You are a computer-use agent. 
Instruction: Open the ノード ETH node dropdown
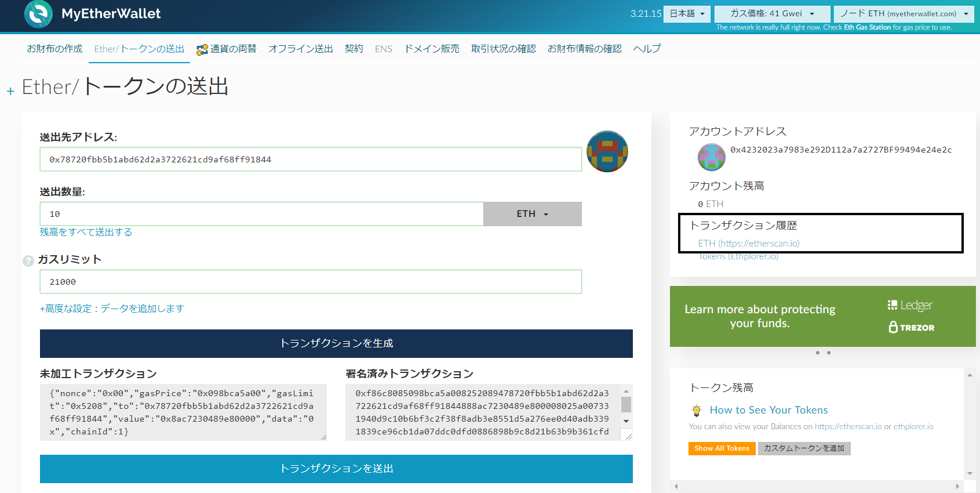pyautogui.click(x=904, y=13)
